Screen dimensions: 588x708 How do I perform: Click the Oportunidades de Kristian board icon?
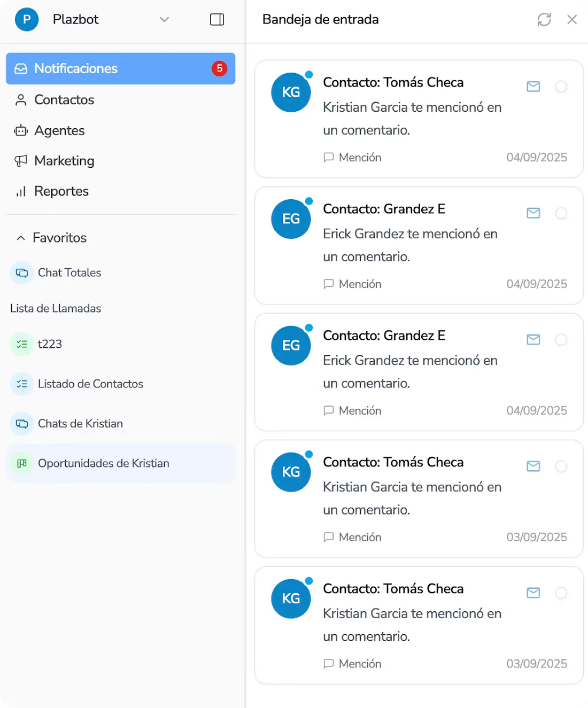click(x=22, y=463)
